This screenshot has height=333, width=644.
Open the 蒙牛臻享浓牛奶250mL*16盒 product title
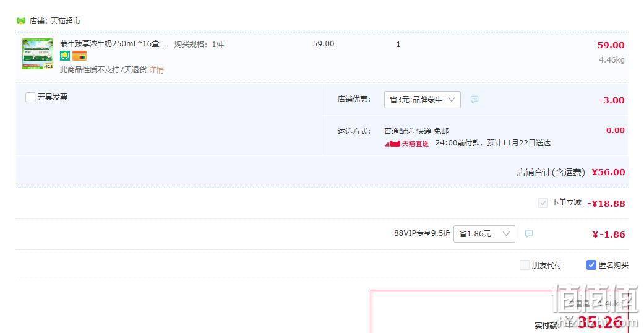tap(113, 43)
